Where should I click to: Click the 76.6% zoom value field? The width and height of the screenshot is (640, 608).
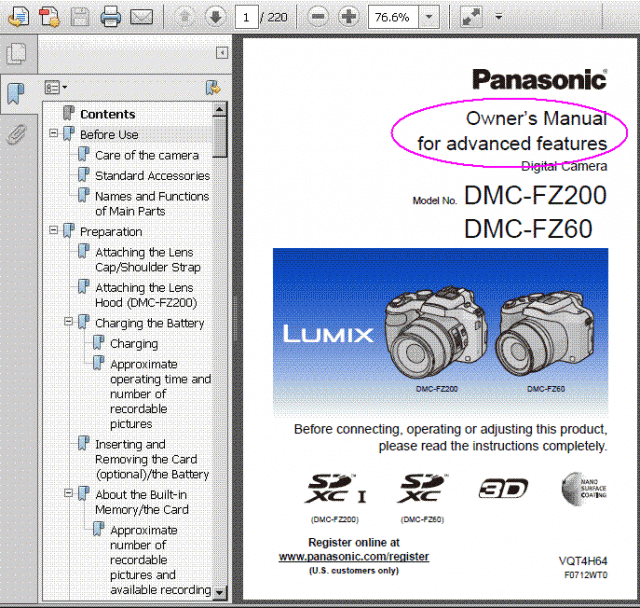[393, 17]
